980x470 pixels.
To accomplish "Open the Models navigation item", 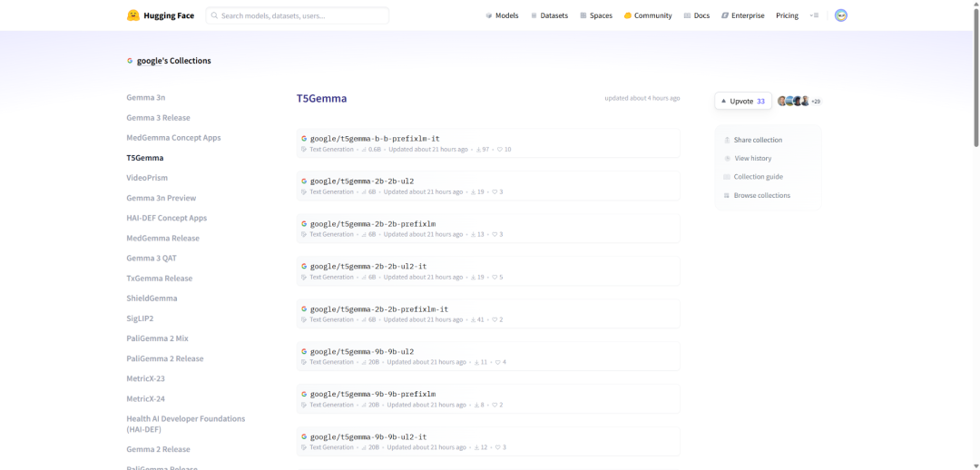I will pos(502,15).
